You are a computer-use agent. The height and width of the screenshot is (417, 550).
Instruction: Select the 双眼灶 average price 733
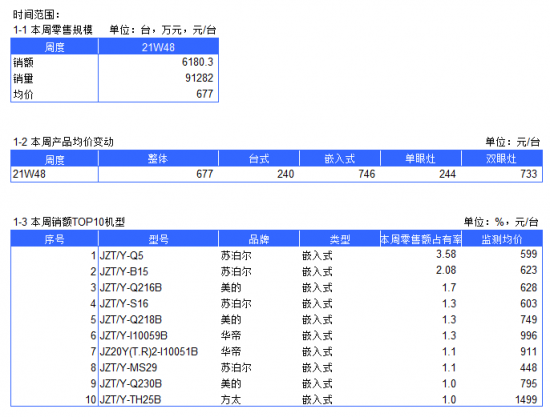[x=529, y=174]
